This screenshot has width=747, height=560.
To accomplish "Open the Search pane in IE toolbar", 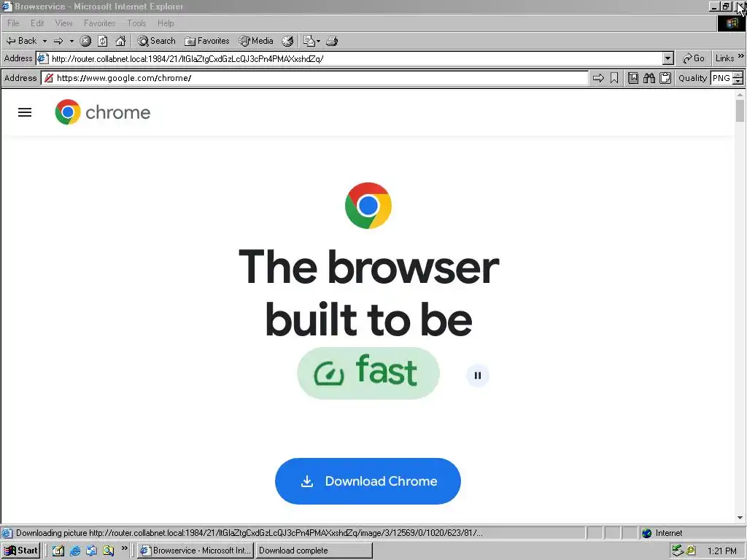I will 156,41.
